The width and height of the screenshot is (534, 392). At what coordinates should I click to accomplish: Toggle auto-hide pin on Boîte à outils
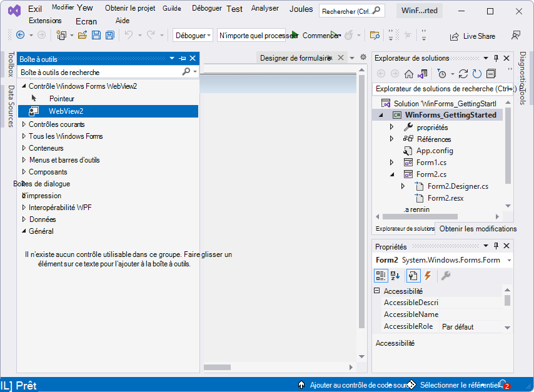[183, 59]
